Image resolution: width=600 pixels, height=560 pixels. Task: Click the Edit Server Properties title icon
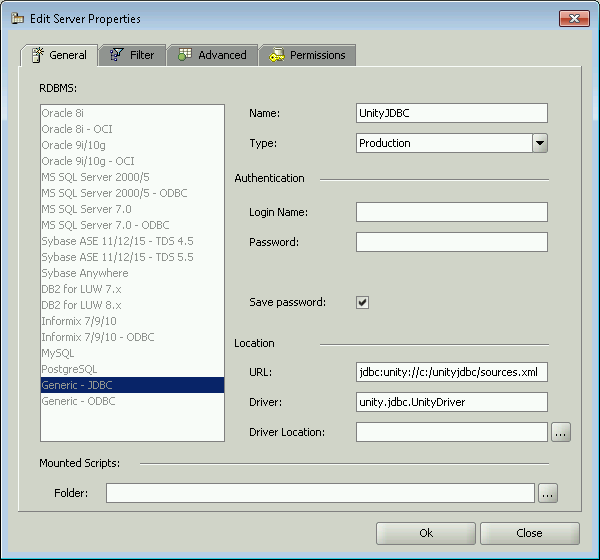18,18
